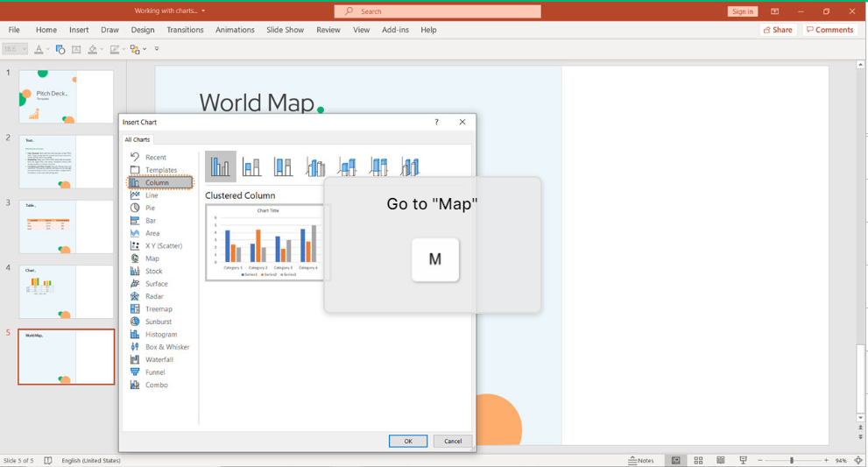Click the zoom slider handle
Viewport: 868px width, 467px height.
click(x=792, y=460)
